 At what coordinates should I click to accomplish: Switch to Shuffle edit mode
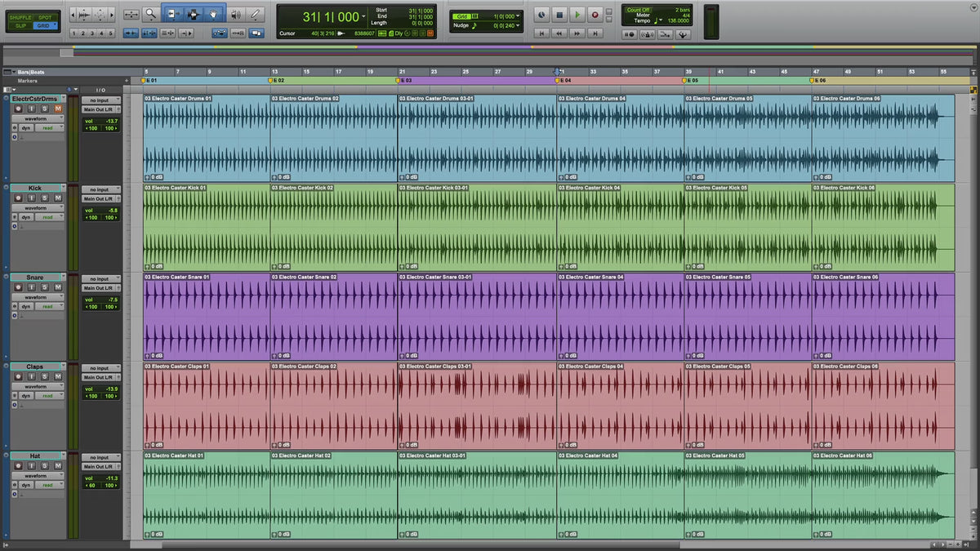point(20,17)
